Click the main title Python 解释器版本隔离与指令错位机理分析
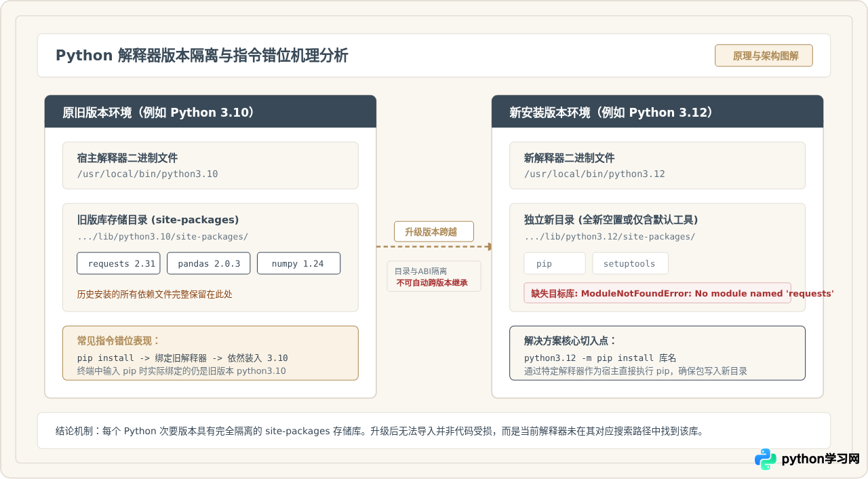 pyautogui.click(x=201, y=56)
